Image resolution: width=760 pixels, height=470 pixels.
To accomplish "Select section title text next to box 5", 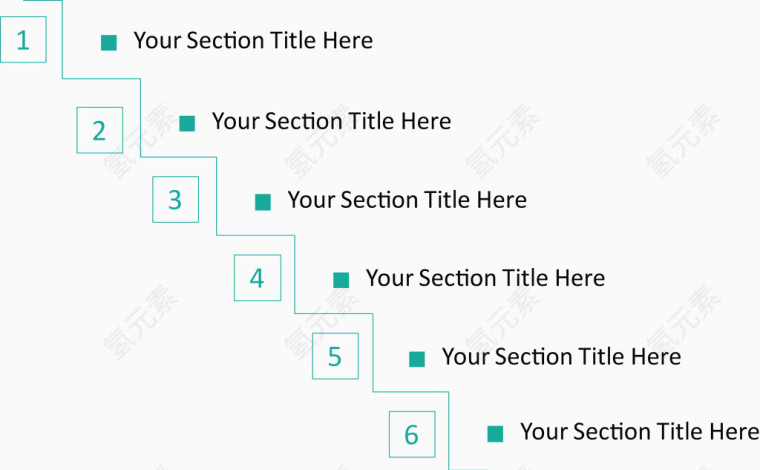I will pos(561,357).
